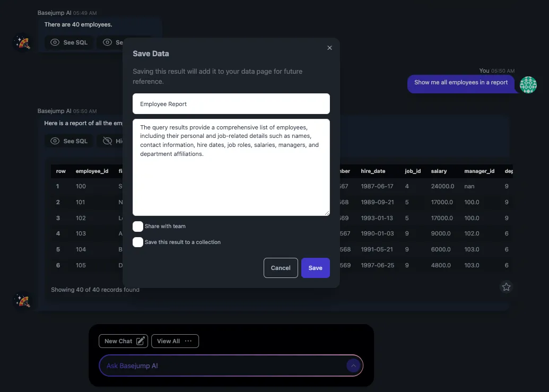Viewport: 549px width, 392px height.
Task: Click 'Showing 40 of 40 records found' text
Action: click(95, 290)
